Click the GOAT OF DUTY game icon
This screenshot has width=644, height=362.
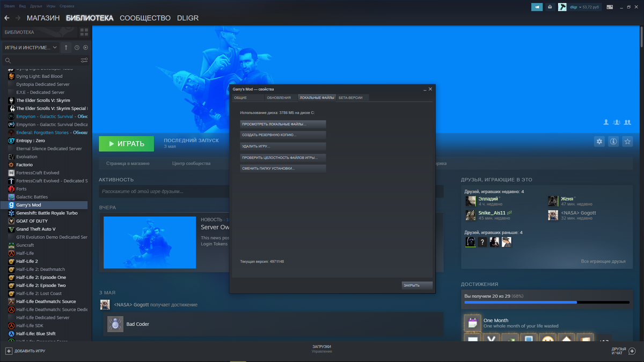point(11,221)
